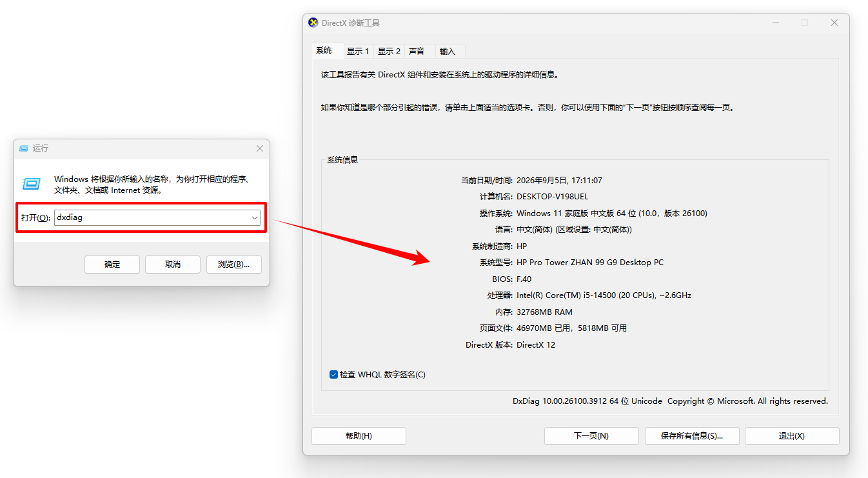The height and width of the screenshot is (478, 868).
Task: Open the 显示 1 tab
Action: [x=358, y=51]
